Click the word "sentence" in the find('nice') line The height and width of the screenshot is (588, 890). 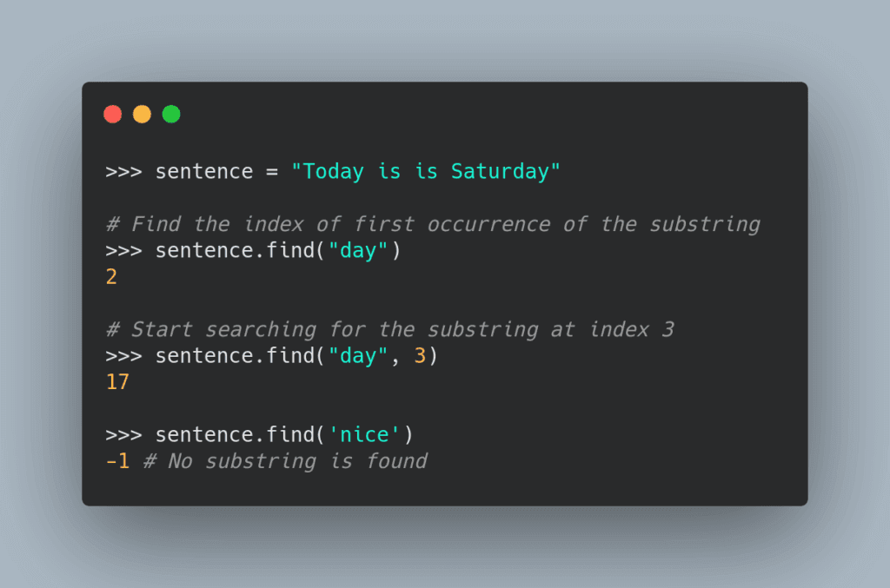tap(203, 434)
